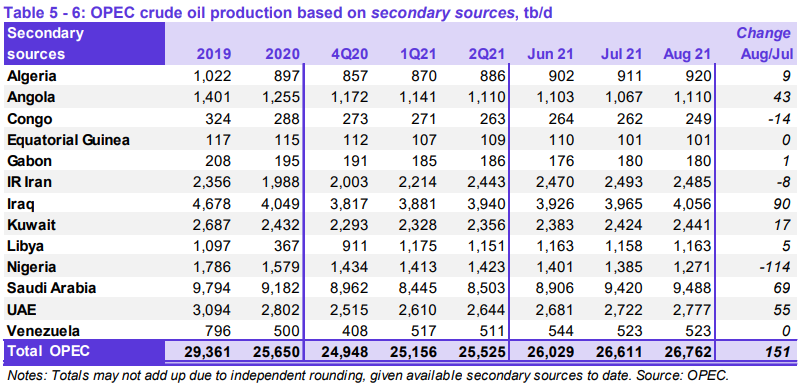Select the Jul 21 column header
The height and width of the screenshot is (387, 802).
pos(622,54)
